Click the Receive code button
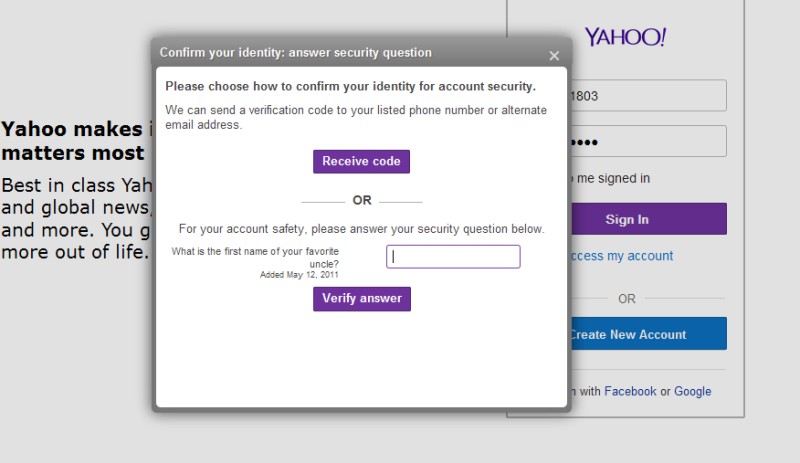The width and height of the screenshot is (800, 463). [x=361, y=161]
